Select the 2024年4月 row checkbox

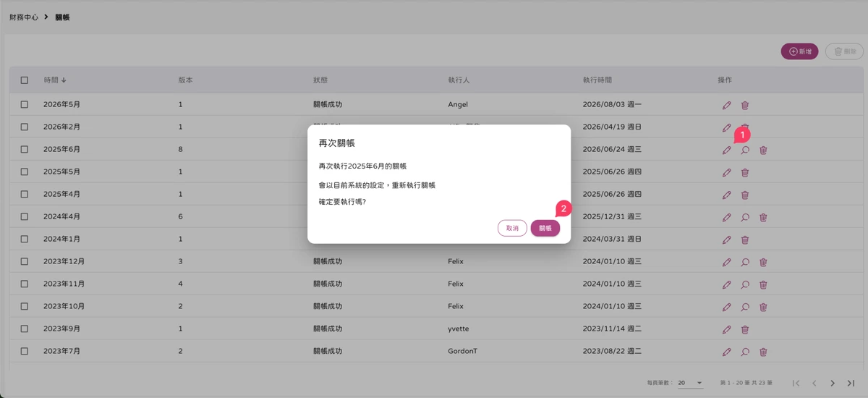pos(25,216)
